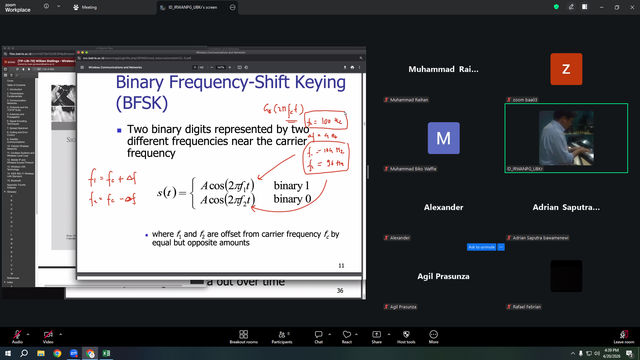640x360 pixels.
Task: Open Excel from the taskbar
Action: (107, 353)
